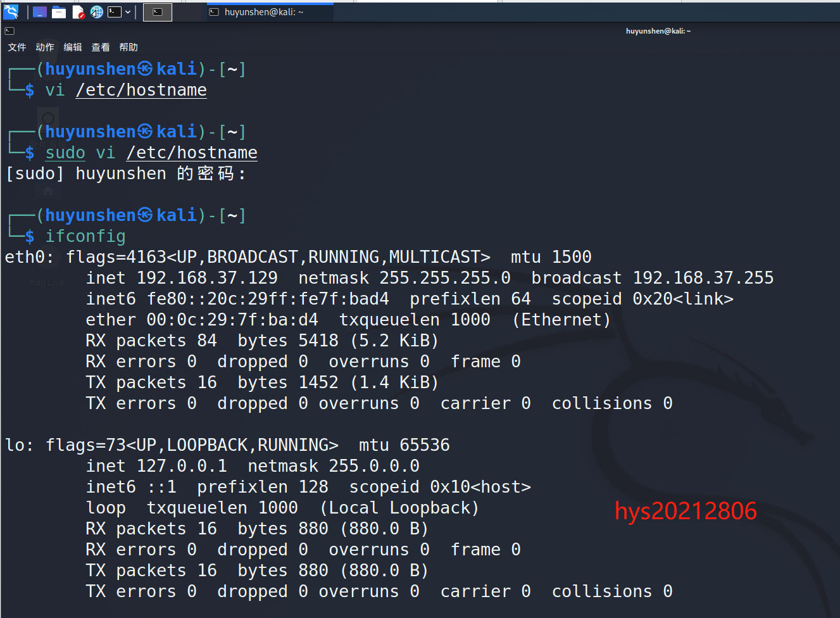Click the 'lo: flags=73' line
Viewport: 840px width, 618px height.
coord(227,445)
